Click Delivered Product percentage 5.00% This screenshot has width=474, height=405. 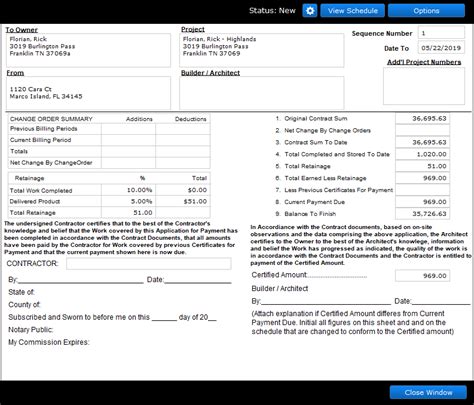(128, 201)
